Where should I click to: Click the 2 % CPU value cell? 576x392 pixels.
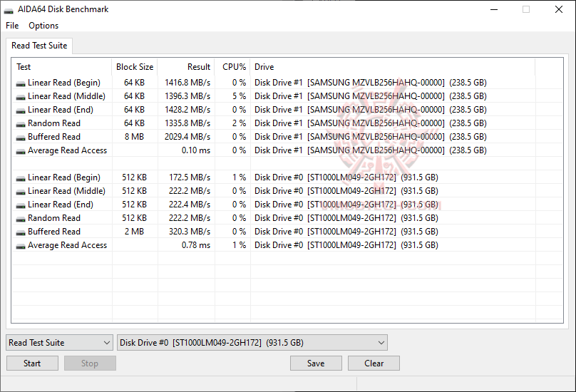239,123
